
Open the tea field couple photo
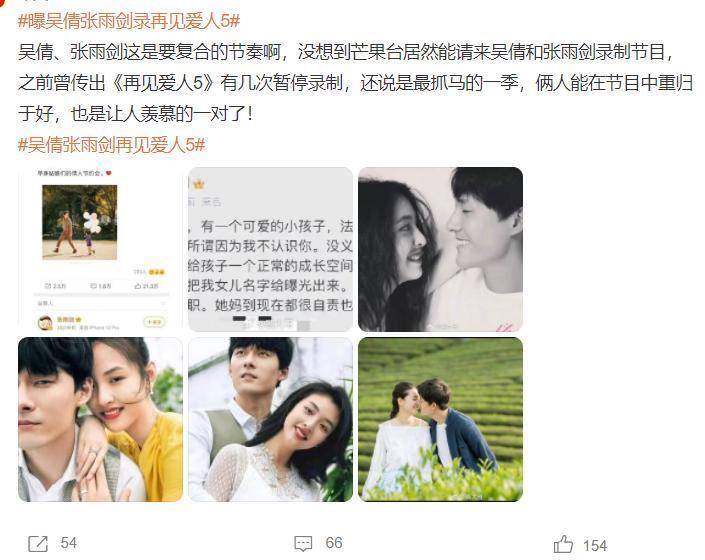point(441,419)
